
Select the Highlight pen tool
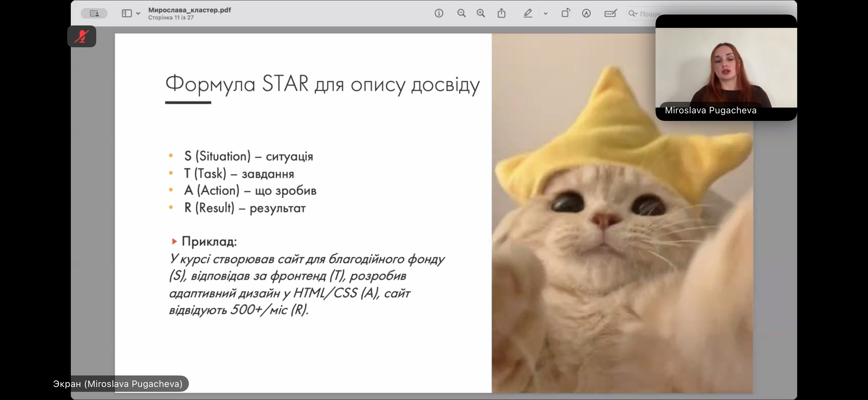pyautogui.click(x=528, y=13)
